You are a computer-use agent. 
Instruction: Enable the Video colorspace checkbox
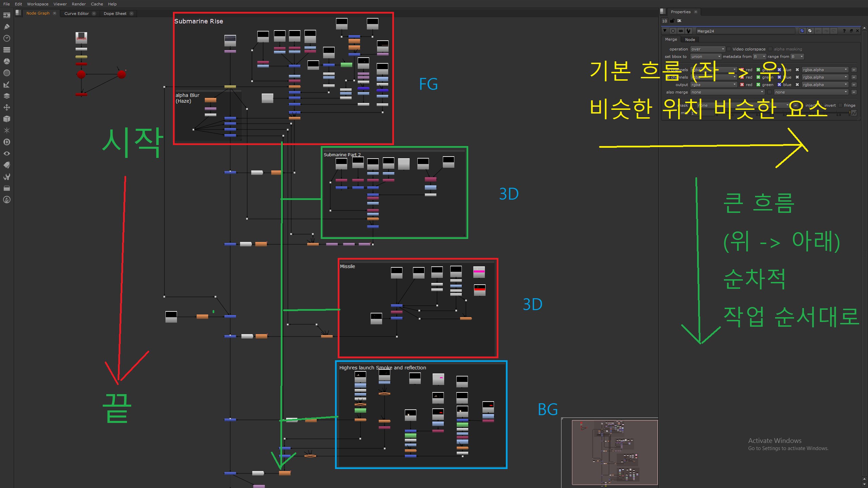pyautogui.click(x=729, y=49)
